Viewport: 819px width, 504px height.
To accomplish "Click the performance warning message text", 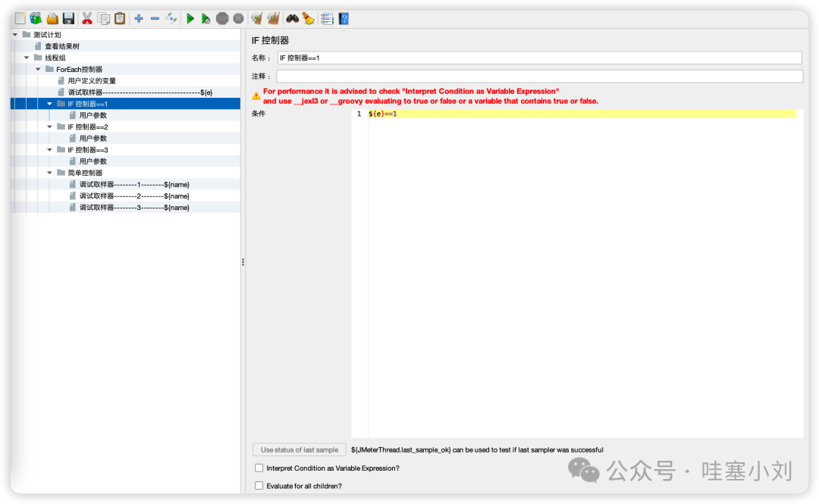I will click(431, 96).
